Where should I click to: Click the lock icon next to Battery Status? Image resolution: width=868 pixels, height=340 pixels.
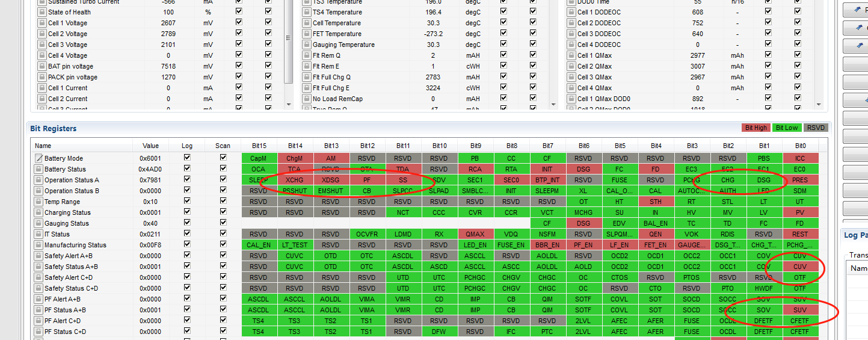point(39,169)
